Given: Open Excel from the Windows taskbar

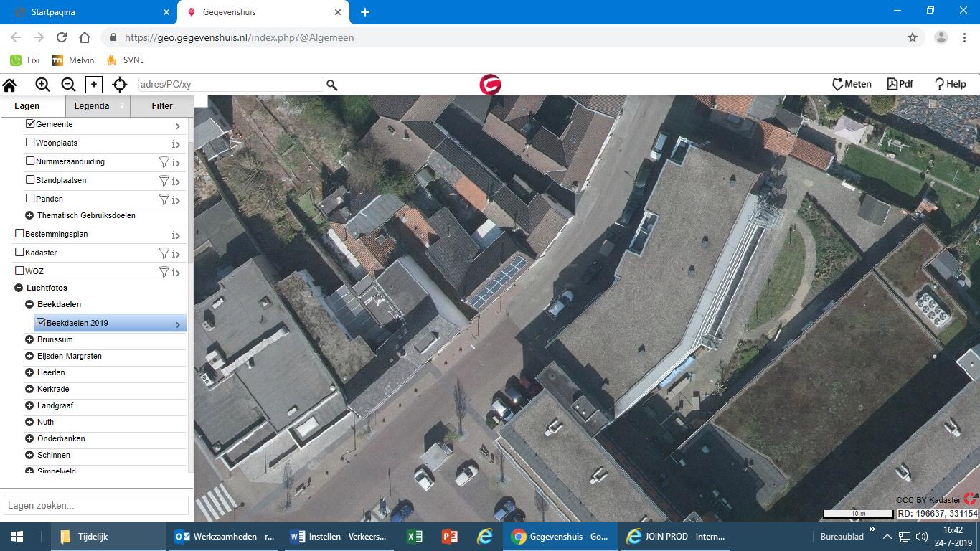Looking at the screenshot, I should [x=414, y=536].
